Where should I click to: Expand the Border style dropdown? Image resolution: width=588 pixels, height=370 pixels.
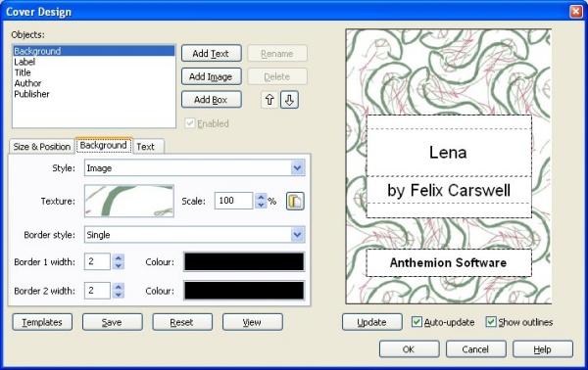195,235
